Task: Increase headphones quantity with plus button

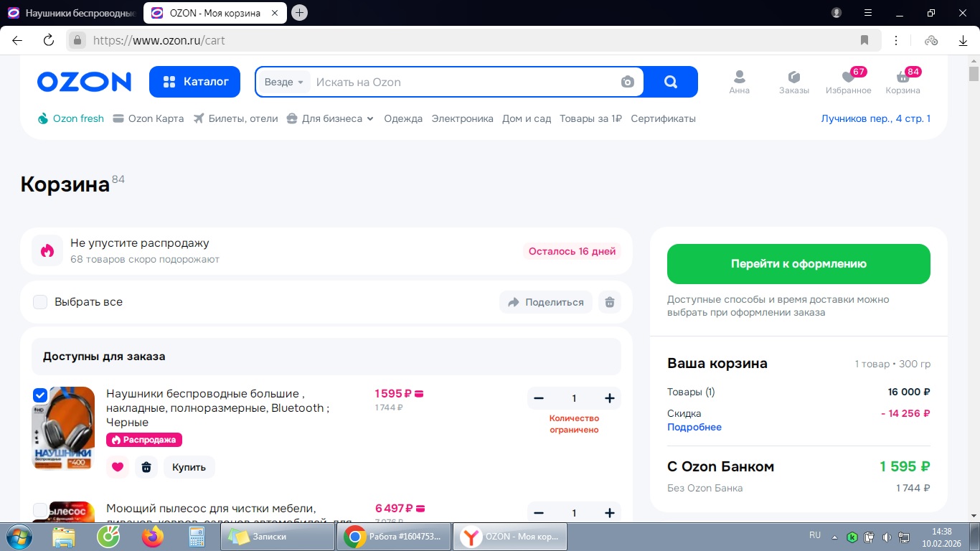Action: tap(610, 398)
